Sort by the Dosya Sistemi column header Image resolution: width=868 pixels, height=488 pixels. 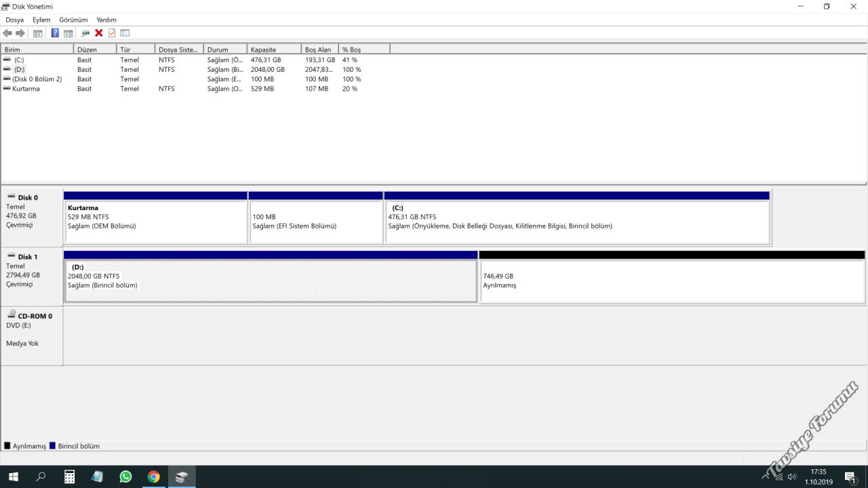[x=180, y=49]
